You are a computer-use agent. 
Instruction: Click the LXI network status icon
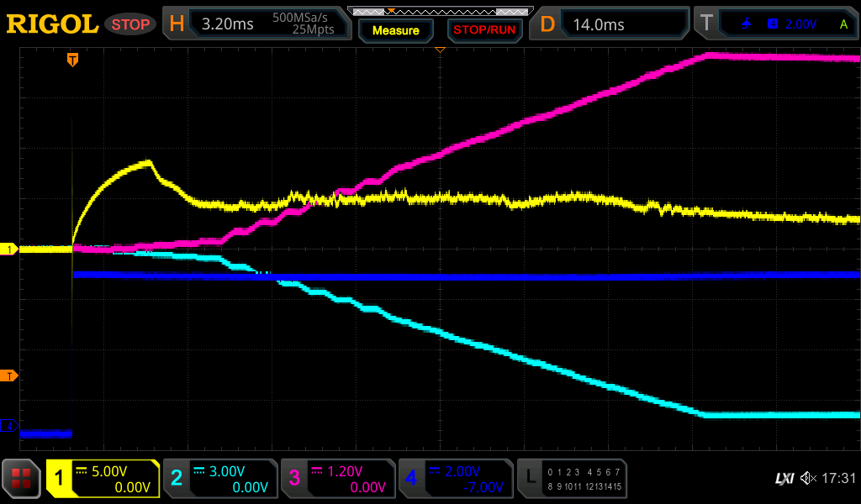pyautogui.click(x=784, y=478)
